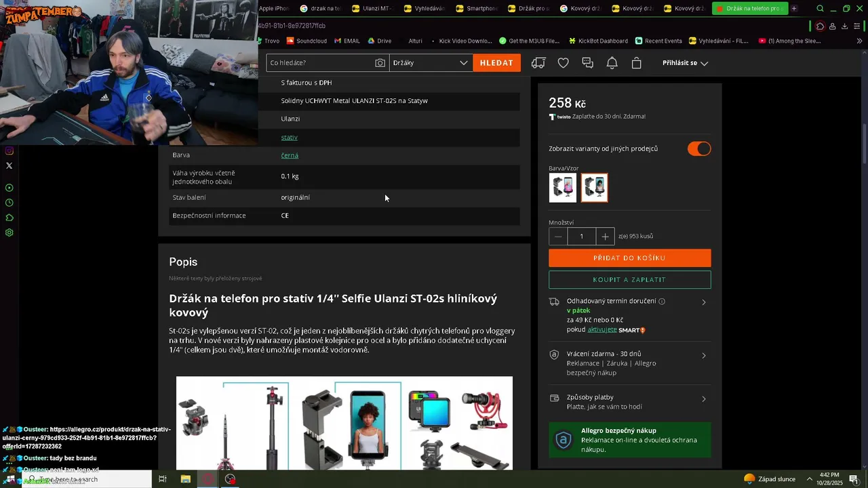Click the Windows taskbar search box
Screen dimensions: 868x488
coord(88,479)
